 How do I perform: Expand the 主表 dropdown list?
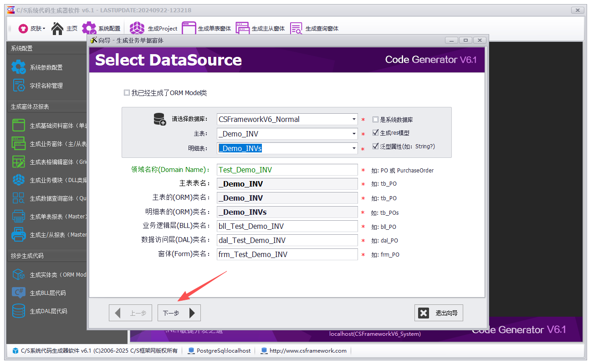coord(354,134)
